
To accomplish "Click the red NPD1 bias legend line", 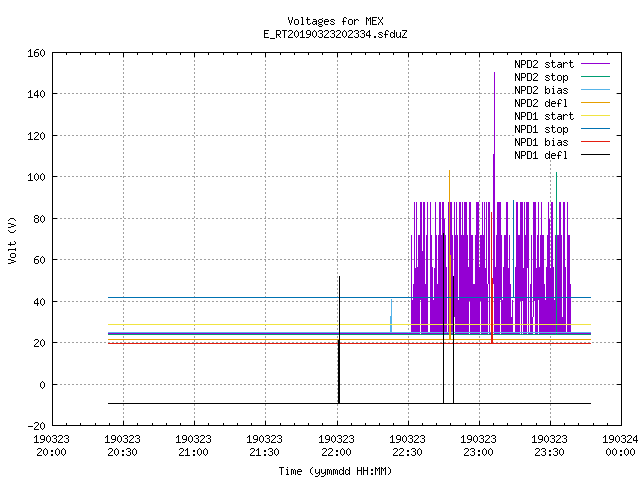I will pos(595,142).
